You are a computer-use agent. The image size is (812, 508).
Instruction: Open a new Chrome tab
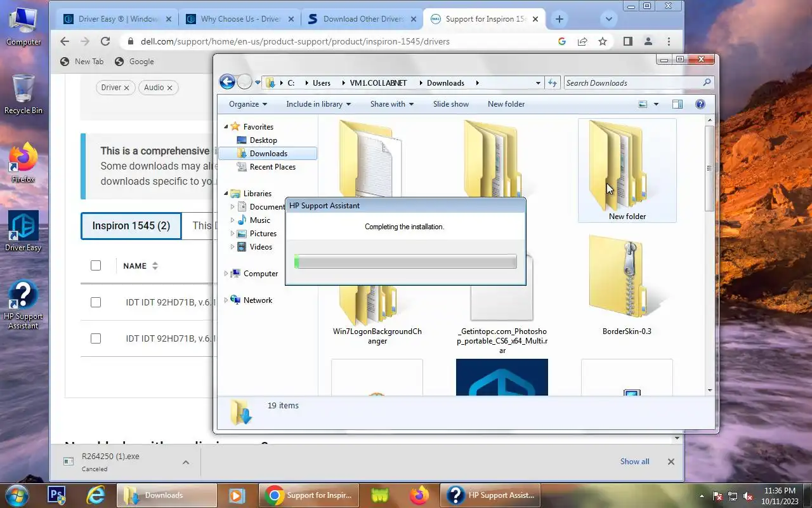559,19
